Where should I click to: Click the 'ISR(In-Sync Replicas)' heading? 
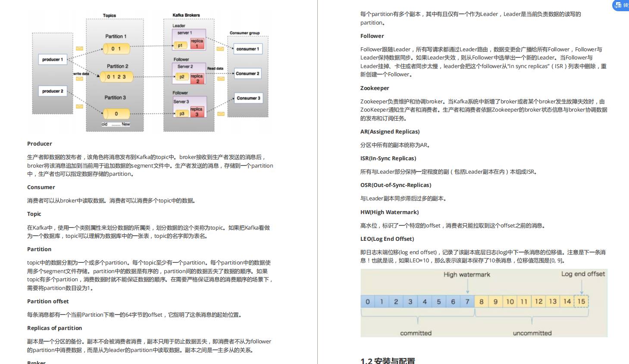pos(388,159)
